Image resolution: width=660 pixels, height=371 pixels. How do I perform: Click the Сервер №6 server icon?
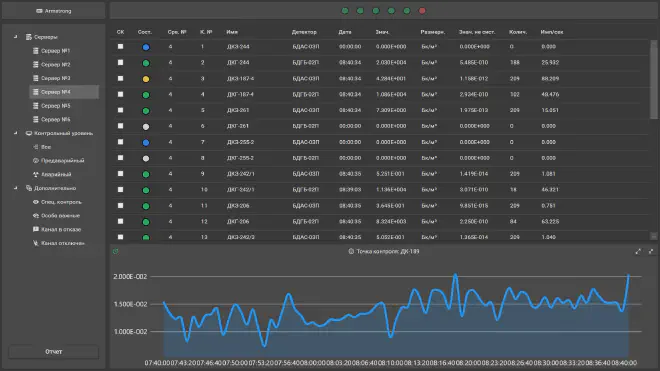(36, 120)
